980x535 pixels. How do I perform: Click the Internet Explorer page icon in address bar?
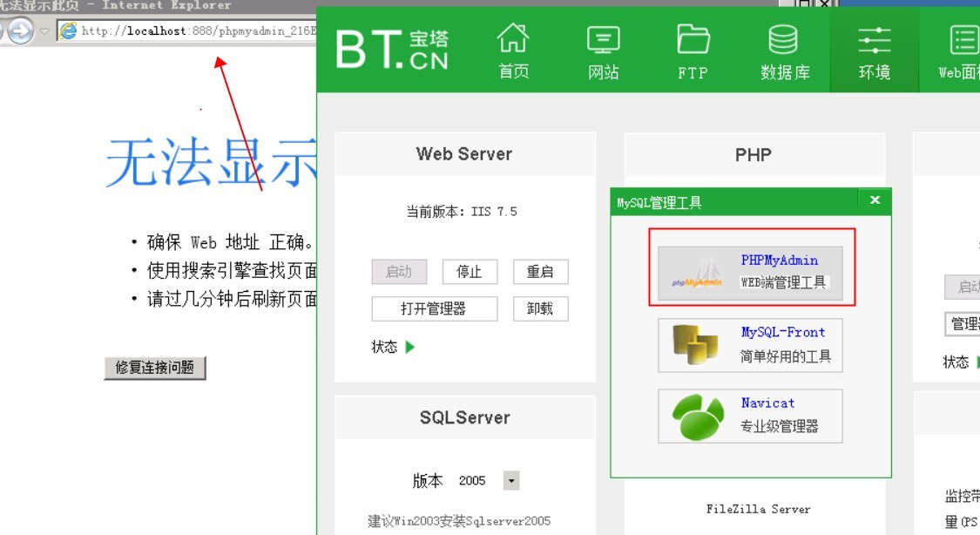pos(68,30)
